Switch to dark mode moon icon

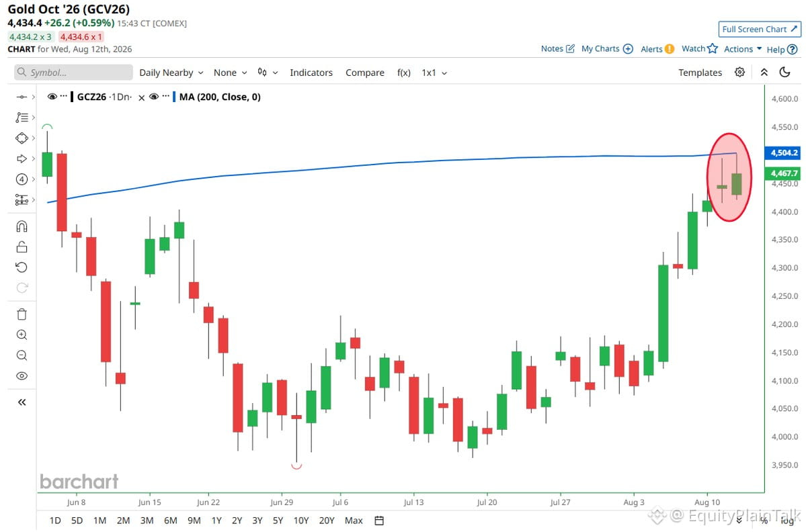pos(785,73)
